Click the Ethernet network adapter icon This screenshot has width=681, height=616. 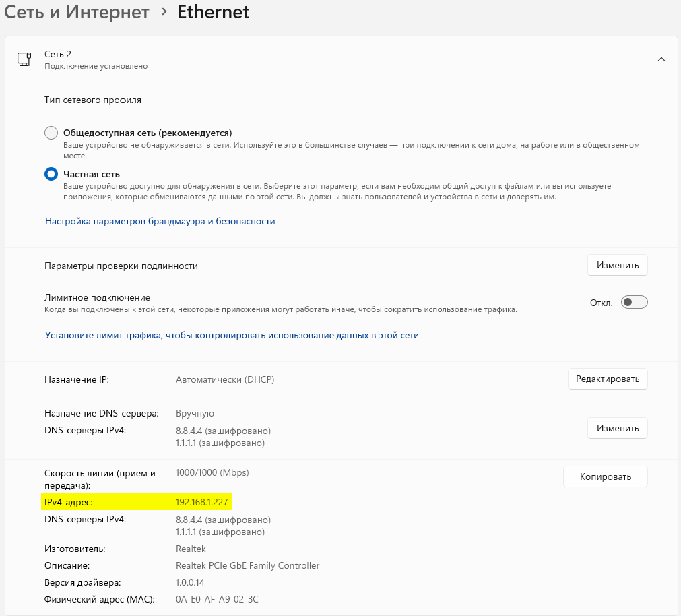[x=24, y=59]
